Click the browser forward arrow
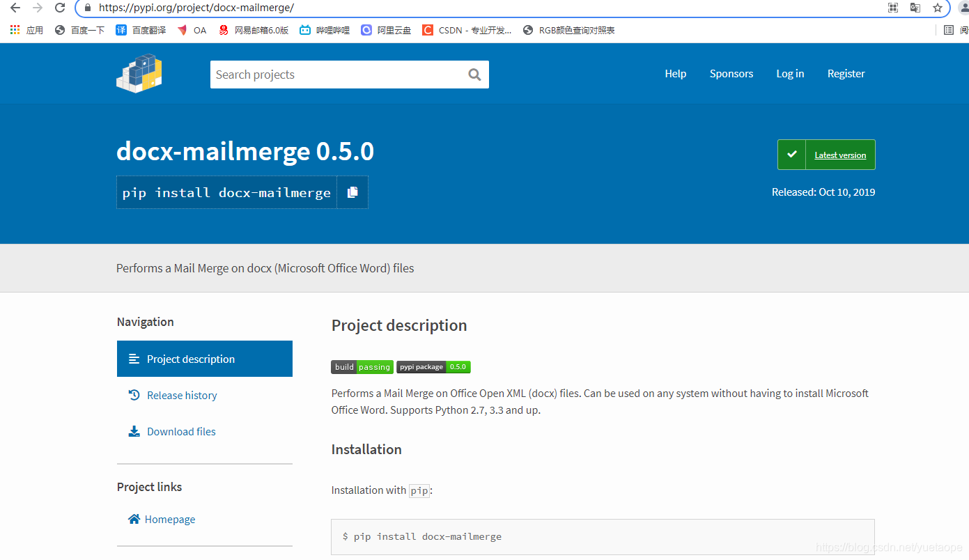 (x=38, y=8)
